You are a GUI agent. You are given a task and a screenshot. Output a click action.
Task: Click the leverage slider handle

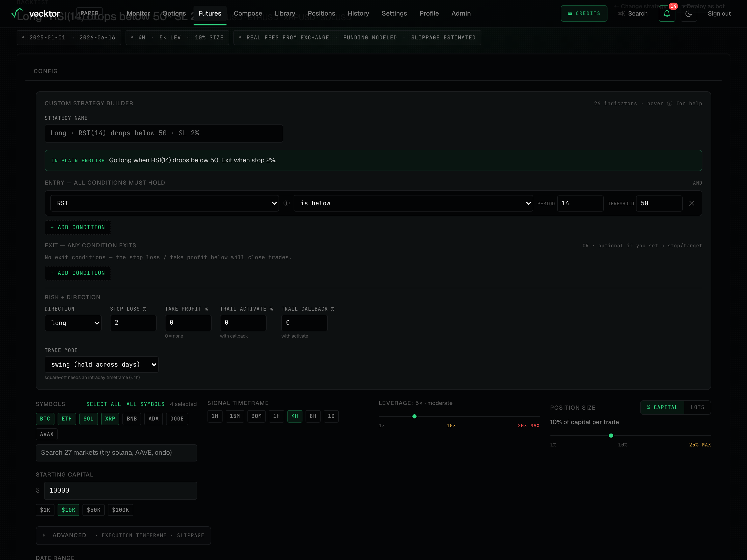tap(414, 416)
